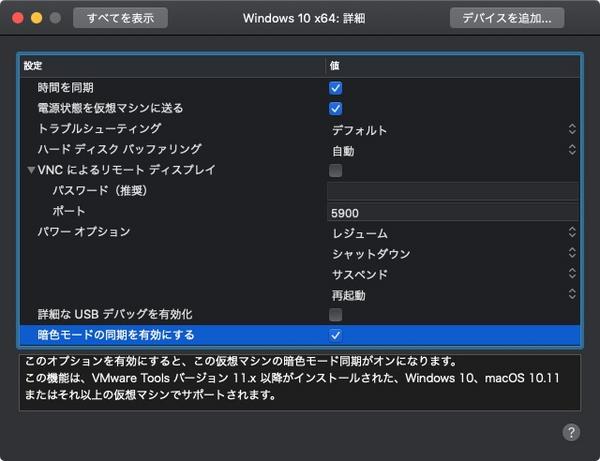Select the 電源状態を仮想マシンに送る row label
This screenshot has width=600, height=461.
[110, 108]
